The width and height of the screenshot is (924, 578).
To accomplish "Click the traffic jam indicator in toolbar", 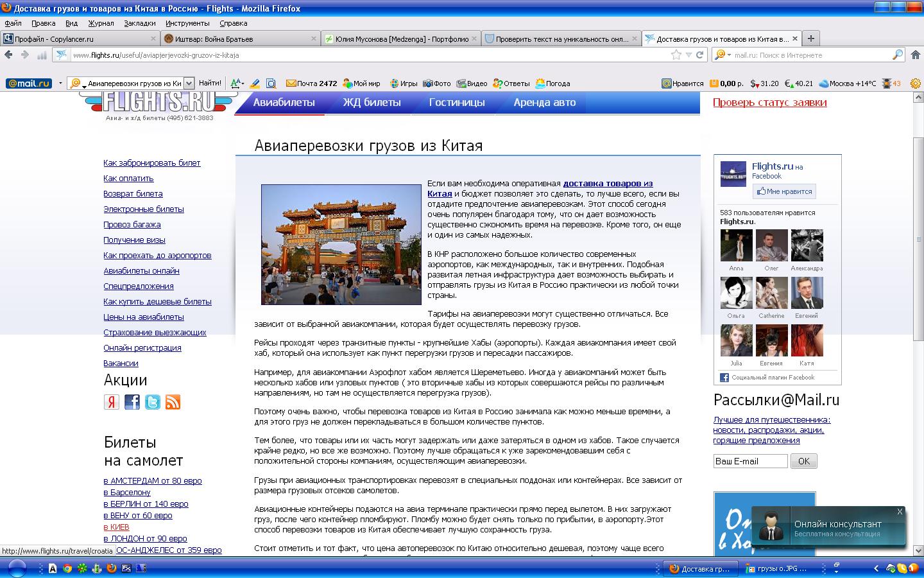I will 891,83.
